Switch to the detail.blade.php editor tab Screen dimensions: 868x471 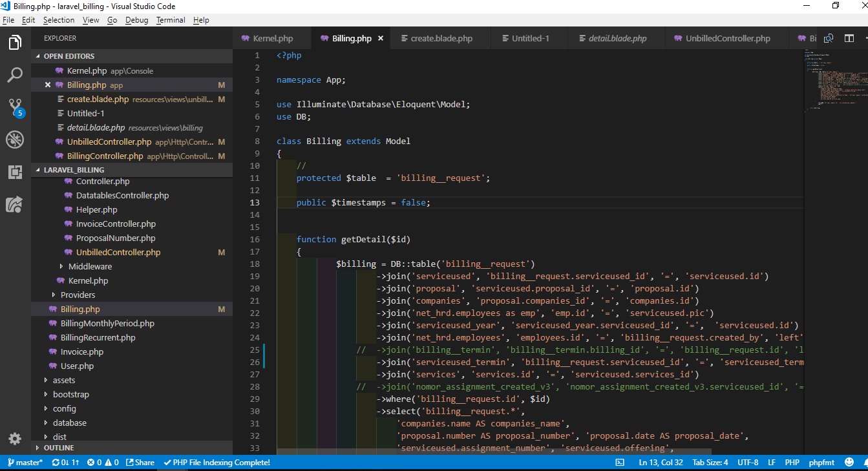pos(617,39)
